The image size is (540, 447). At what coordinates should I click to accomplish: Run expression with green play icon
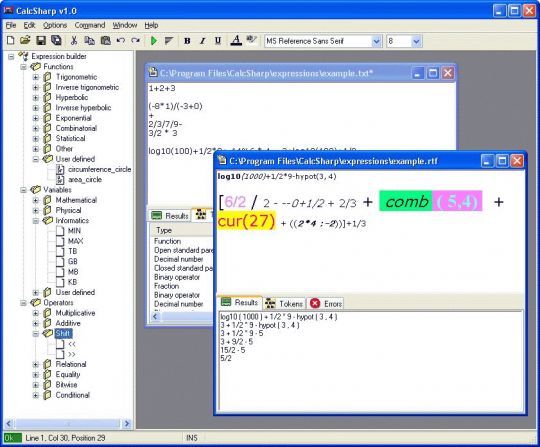tap(154, 41)
